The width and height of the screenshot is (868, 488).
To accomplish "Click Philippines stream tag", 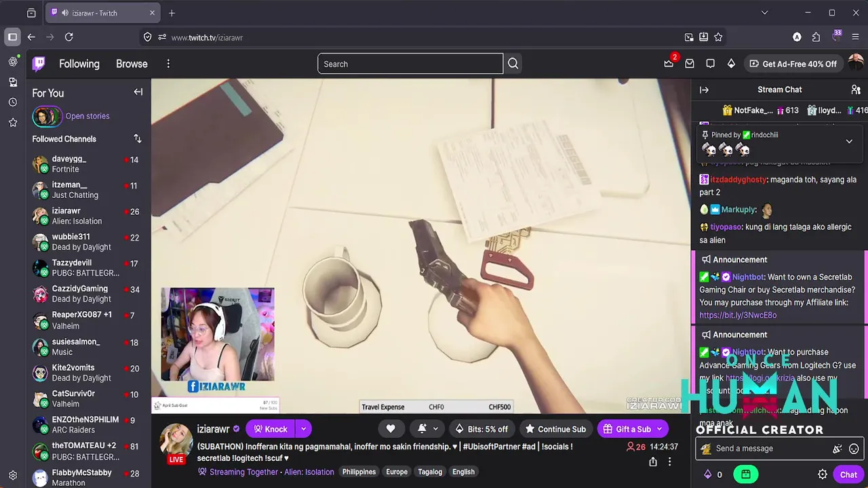I will tap(359, 472).
